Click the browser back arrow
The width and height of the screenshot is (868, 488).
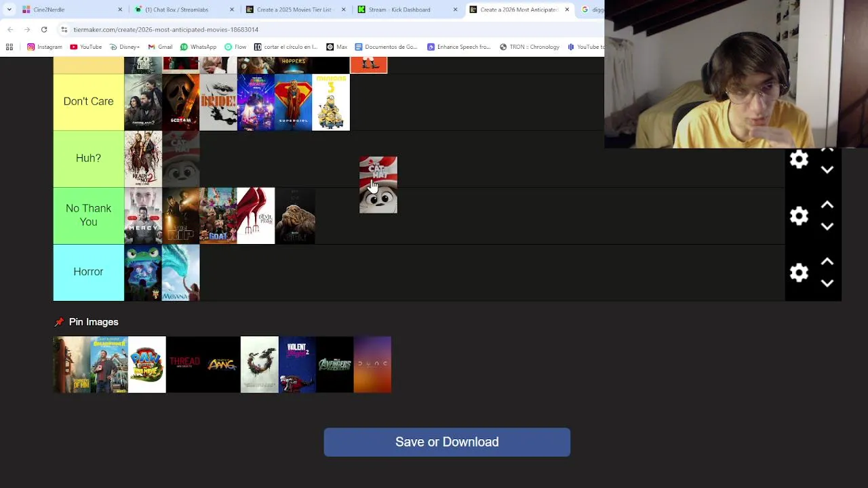[10, 29]
